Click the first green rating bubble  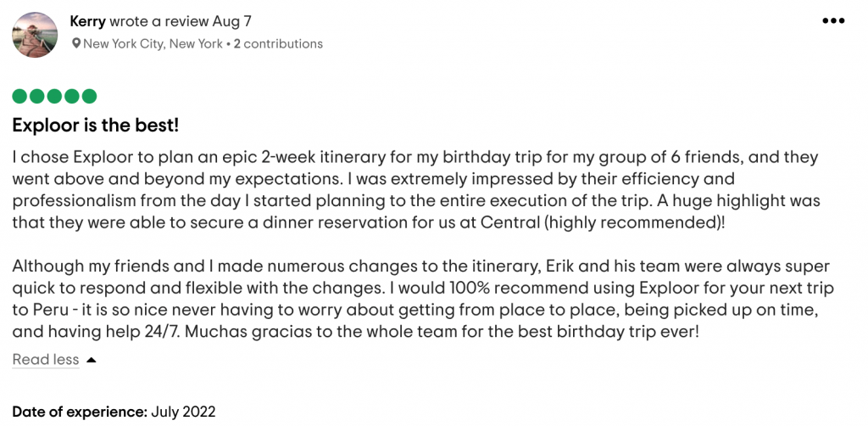pos(19,97)
